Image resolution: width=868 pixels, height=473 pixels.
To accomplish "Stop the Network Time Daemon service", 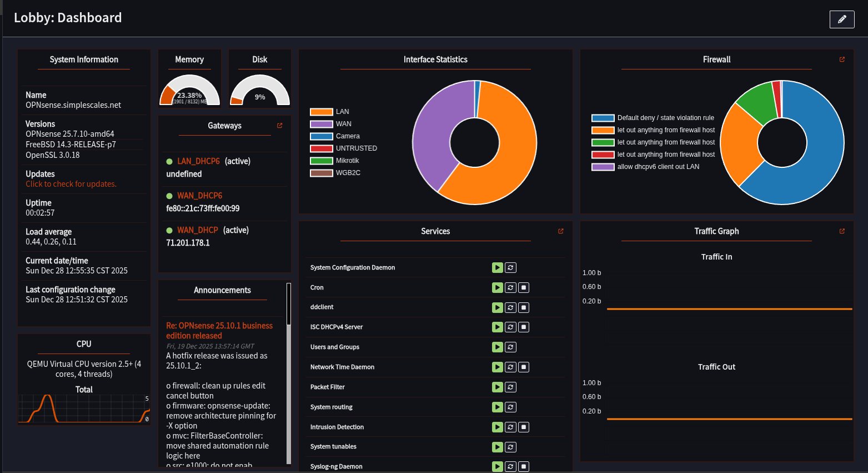I will pyautogui.click(x=524, y=367).
